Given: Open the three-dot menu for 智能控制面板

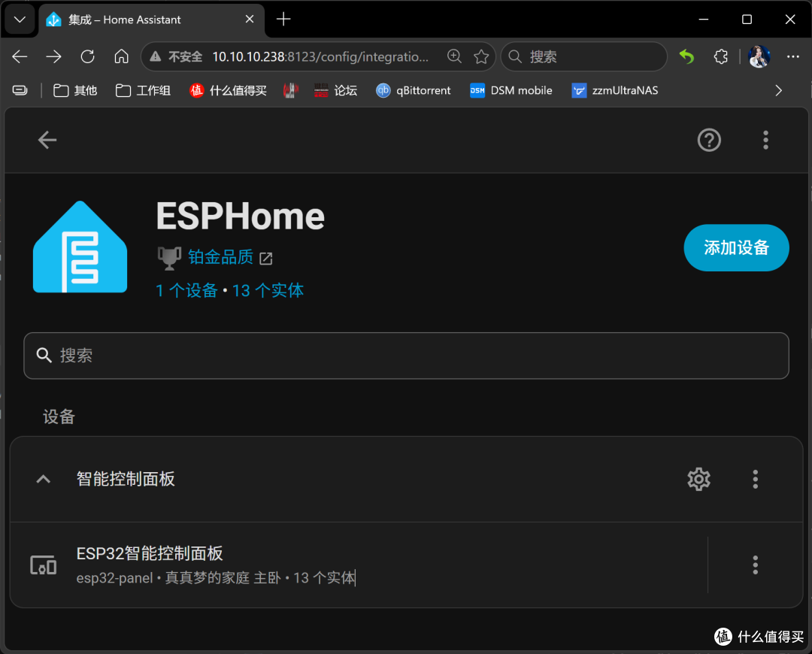Looking at the screenshot, I should [x=755, y=479].
